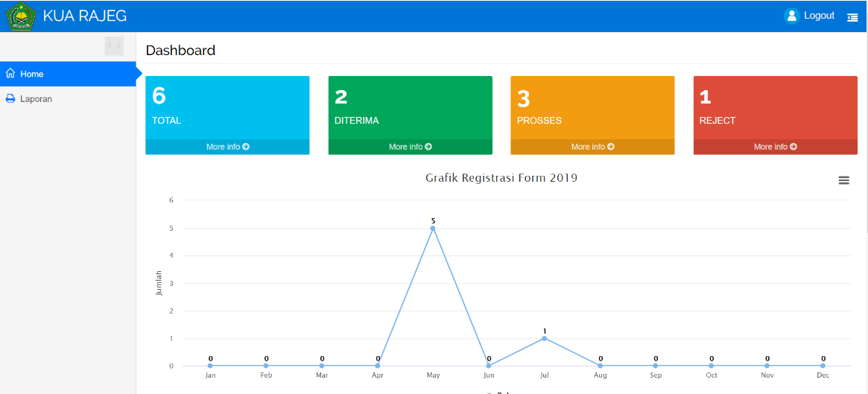868x394 pixels.
Task: Click the KUA Rajeg emblem logo
Action: (21, 16)
